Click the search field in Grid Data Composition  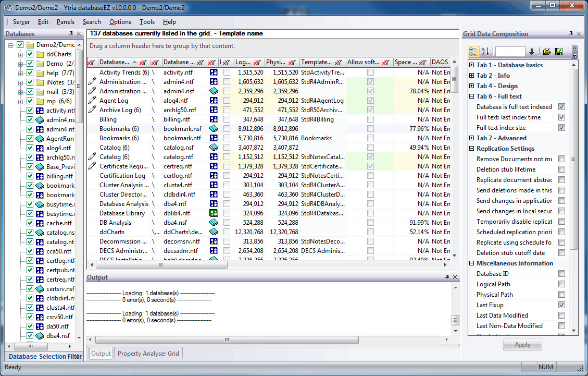[510, 52]
